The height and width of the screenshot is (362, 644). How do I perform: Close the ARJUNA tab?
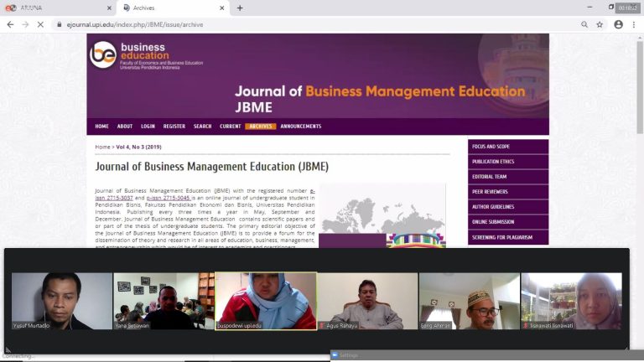point(109,8)
